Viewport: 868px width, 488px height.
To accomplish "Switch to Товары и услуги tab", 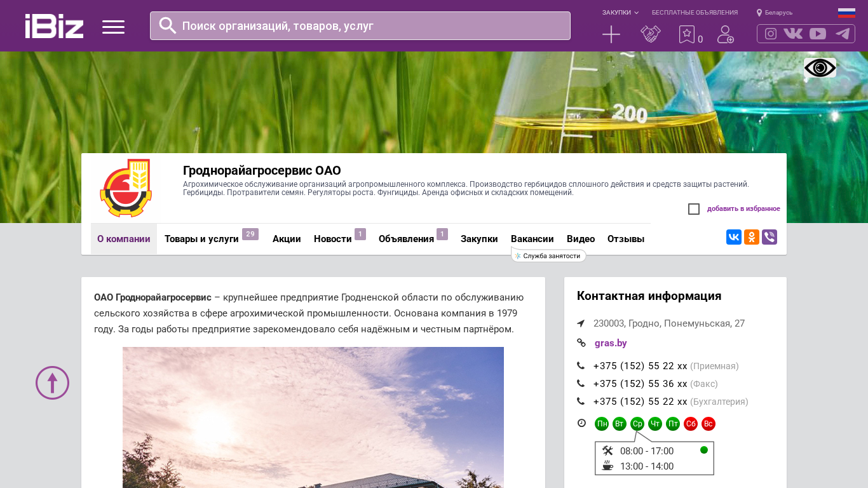I will click(201, 239).
